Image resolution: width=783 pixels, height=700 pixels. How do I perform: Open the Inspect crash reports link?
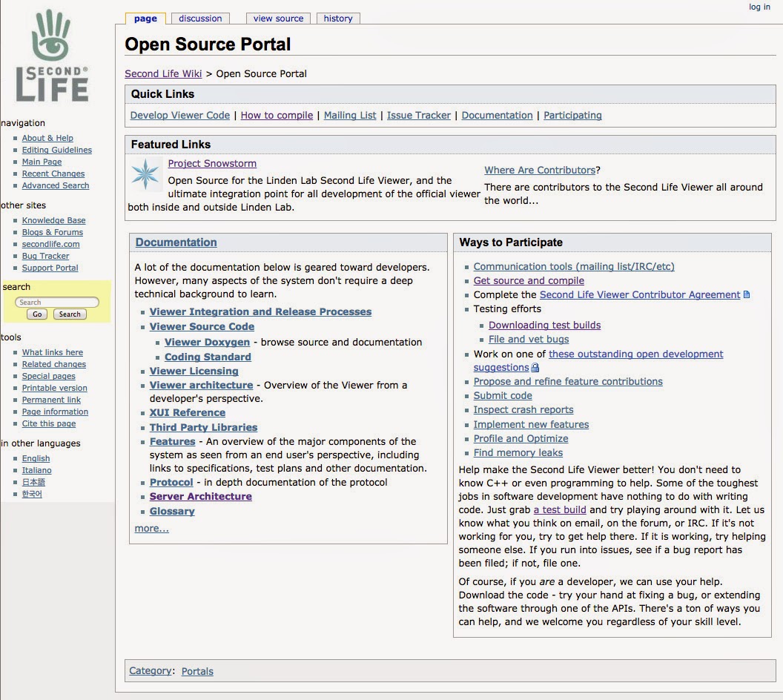[523, 410]
